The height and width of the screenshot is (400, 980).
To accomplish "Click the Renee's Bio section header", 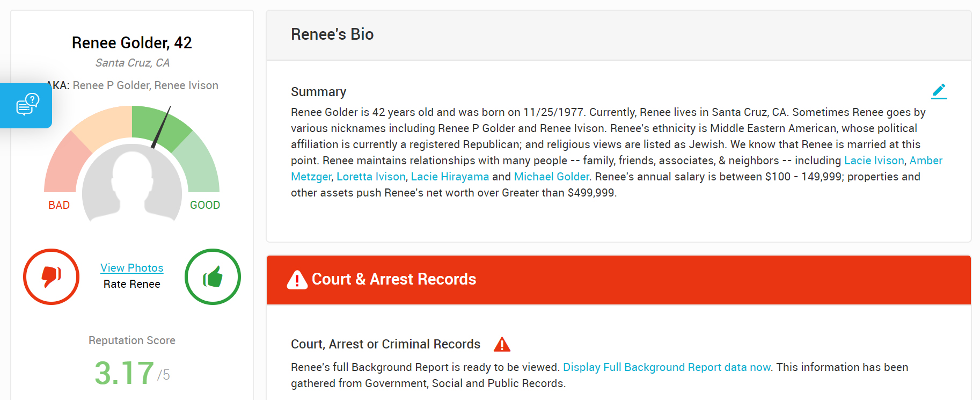I will [x=332, y=34].
